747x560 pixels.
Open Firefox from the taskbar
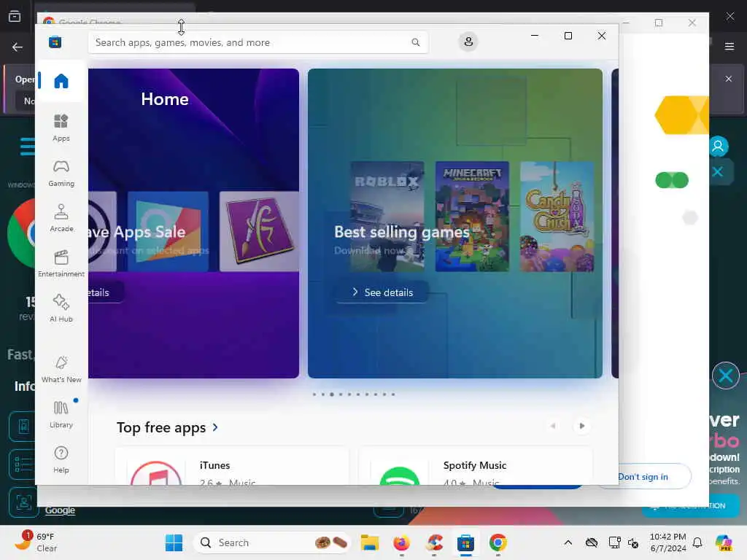coord(402,542)
